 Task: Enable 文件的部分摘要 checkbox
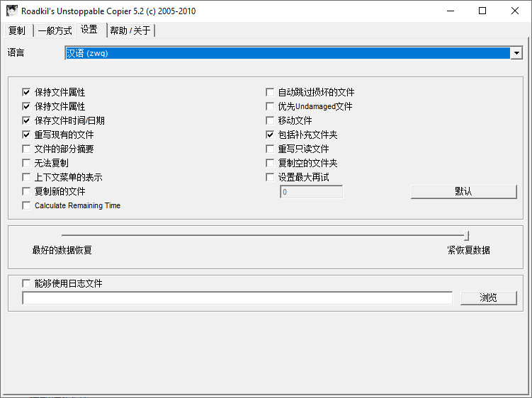coord(26,149)
